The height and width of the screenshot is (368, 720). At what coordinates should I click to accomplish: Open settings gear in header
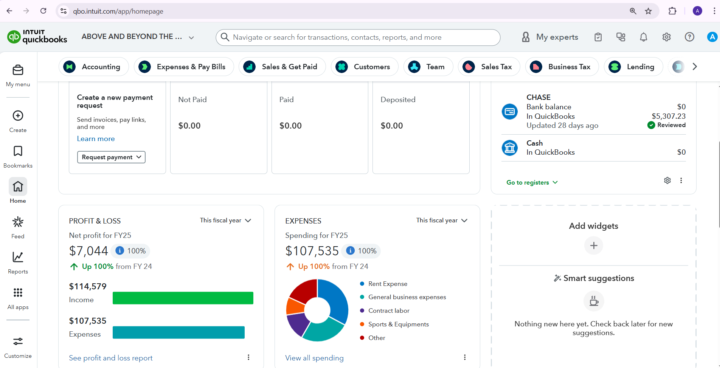[x=666, y=37]
